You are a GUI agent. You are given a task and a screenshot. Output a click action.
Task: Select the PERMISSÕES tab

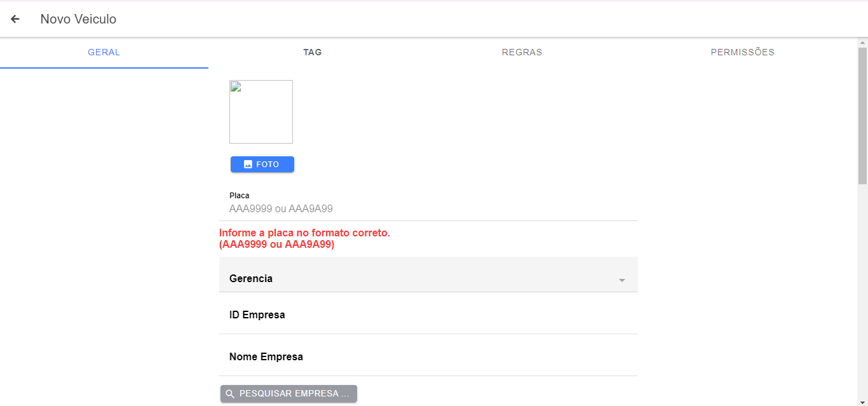pos(742,52)
